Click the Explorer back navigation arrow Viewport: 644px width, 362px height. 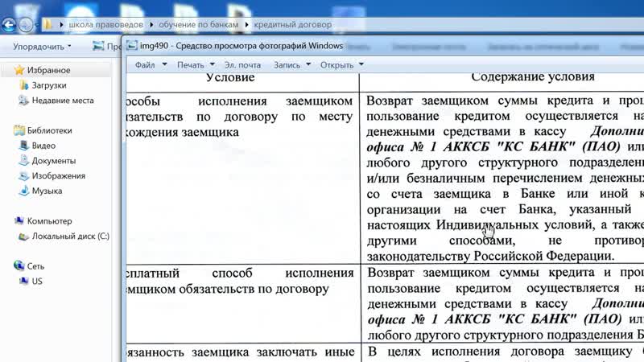pos(8,25)
